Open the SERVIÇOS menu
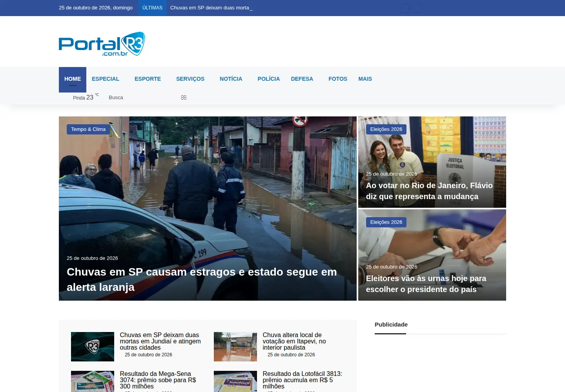The image size is (565, 392). tap(190, 79)
